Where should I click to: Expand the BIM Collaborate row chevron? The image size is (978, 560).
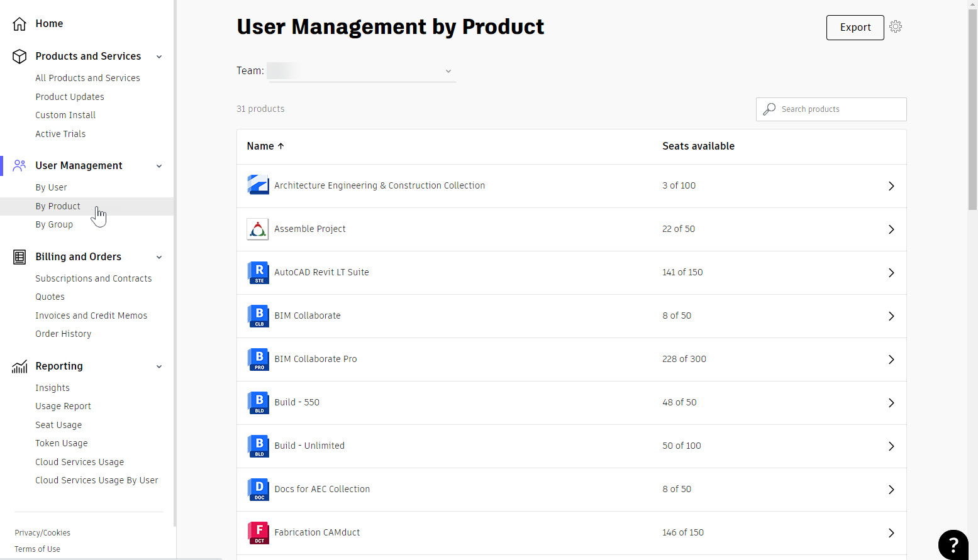(891, 316)
